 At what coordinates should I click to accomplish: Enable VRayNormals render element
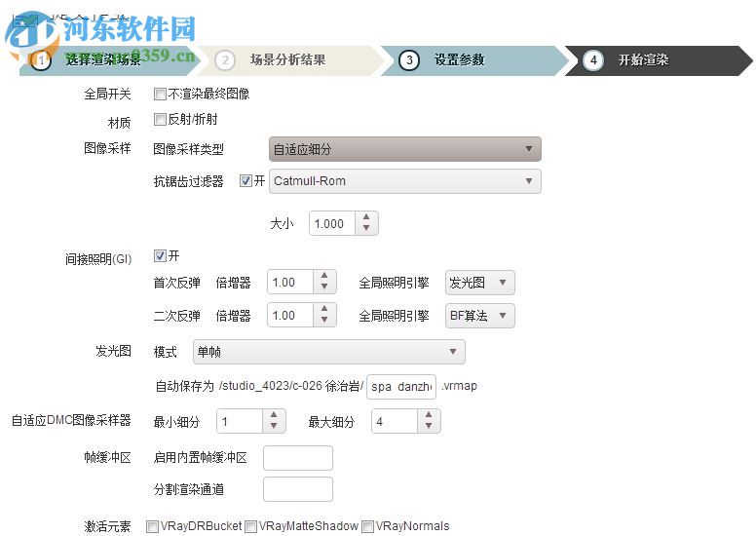click(x=367, y=526)
